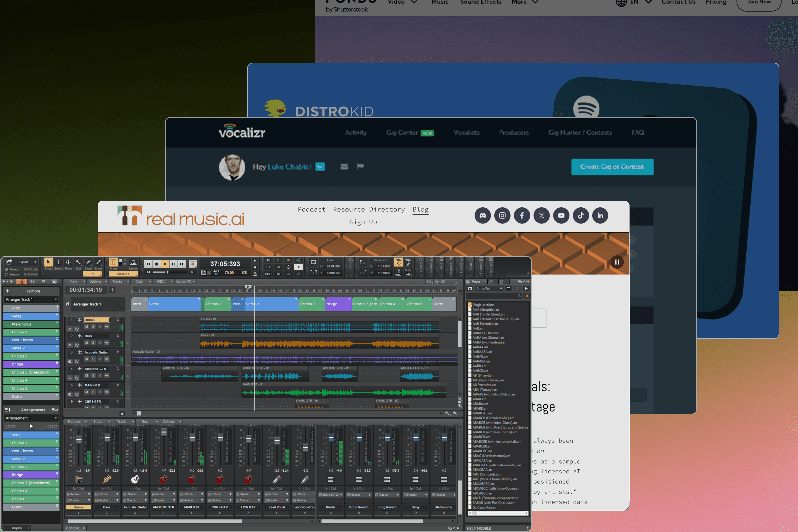The height and width of the screenshot is (532, 798).
Task: Click the Select tool I-beam icon
Action: (x=59, y=262)
